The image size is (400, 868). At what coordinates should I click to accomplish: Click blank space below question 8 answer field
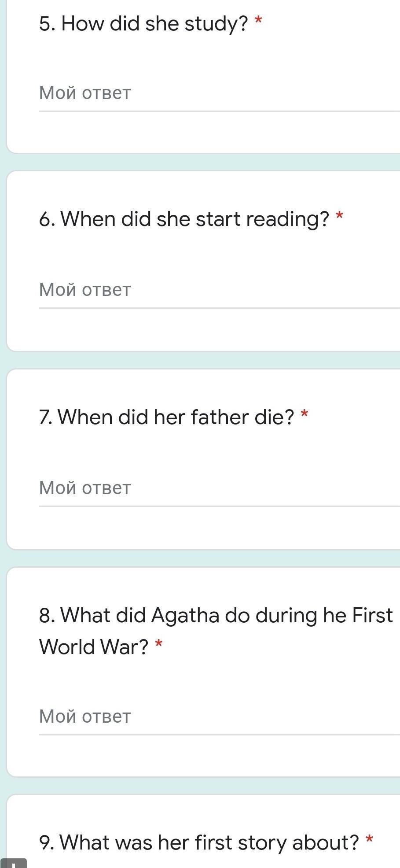pyautogui.click(x=202, y=755)
